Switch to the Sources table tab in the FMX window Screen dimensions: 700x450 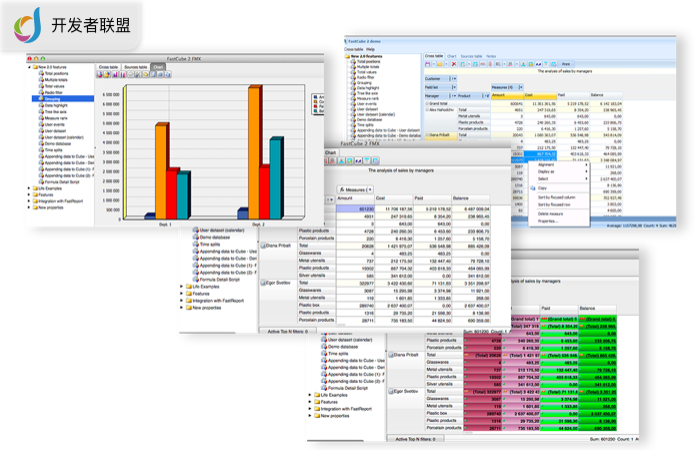coord(134,67)
